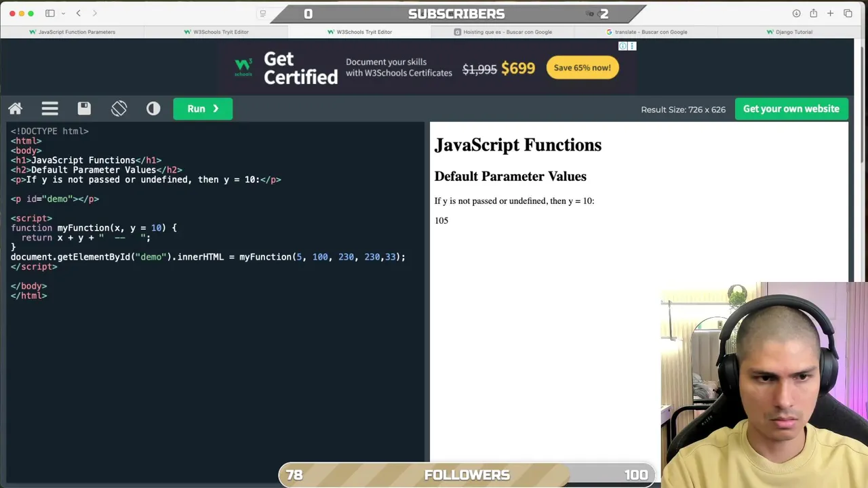Click JavaScript Functions heading in result pane
Screen dimensions: 868x488
(x=518, y=145)
